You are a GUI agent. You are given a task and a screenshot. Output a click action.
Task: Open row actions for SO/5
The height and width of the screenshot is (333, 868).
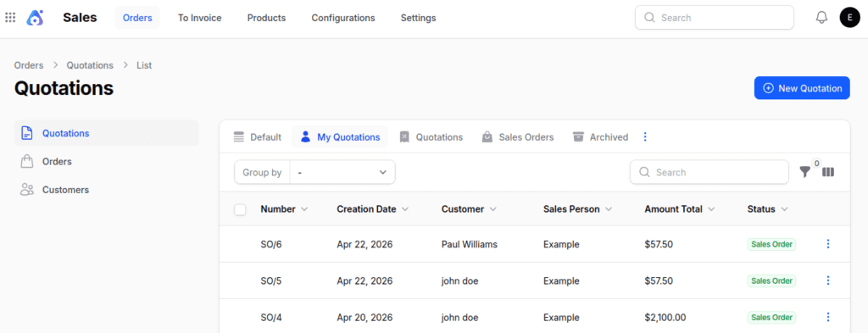[828, 280]
